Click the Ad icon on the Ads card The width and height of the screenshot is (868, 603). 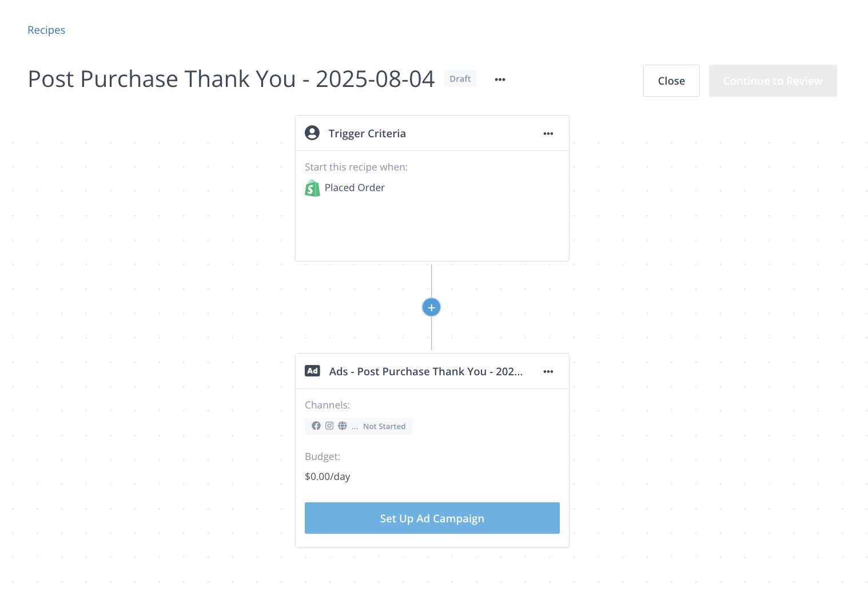[x=312, y=371]
